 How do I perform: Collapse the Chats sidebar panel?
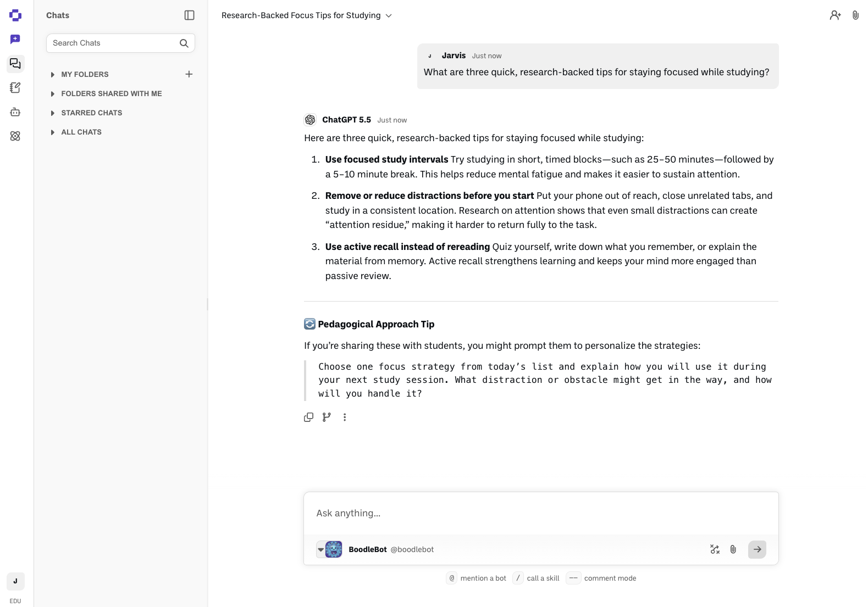click(190, 15)
